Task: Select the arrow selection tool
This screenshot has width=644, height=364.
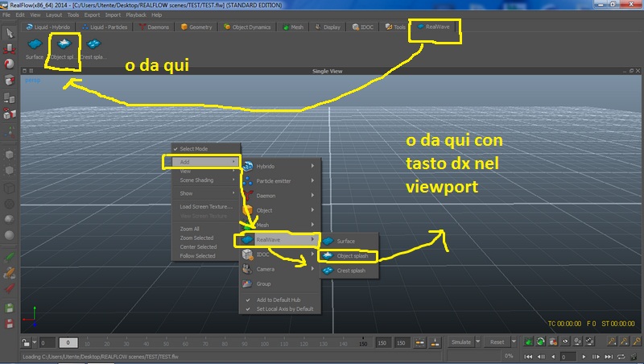Action: 9,33
